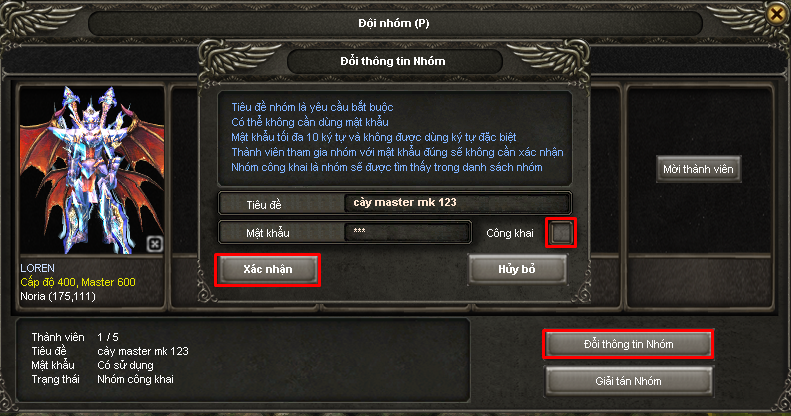Image resolution: width=791 pixels, height=416 pixels.
Task: Select the LOREN character portrait
Action: [x=92, y=170]
